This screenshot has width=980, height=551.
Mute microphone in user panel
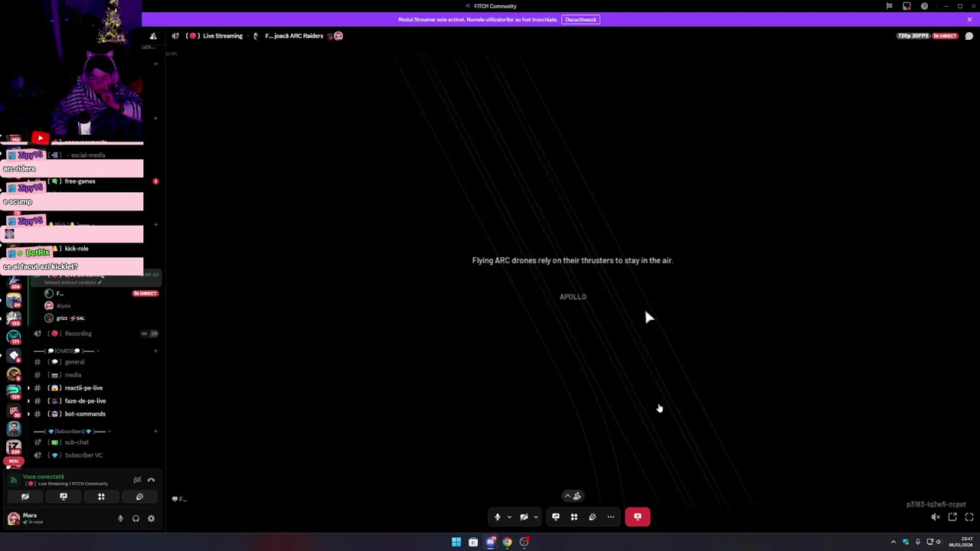point(120,519)
